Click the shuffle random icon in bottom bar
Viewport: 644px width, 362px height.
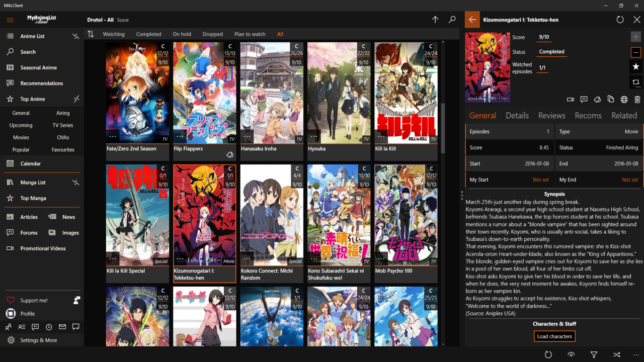point(616,354)
